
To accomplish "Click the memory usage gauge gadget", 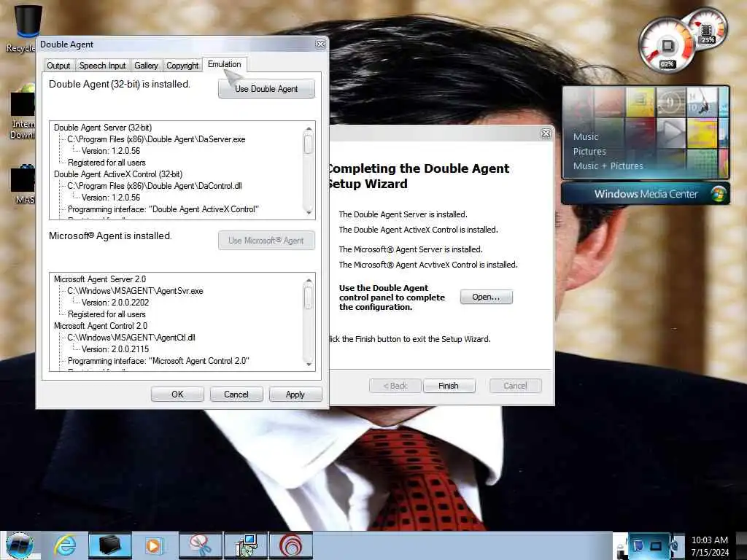I will point(708,29).
